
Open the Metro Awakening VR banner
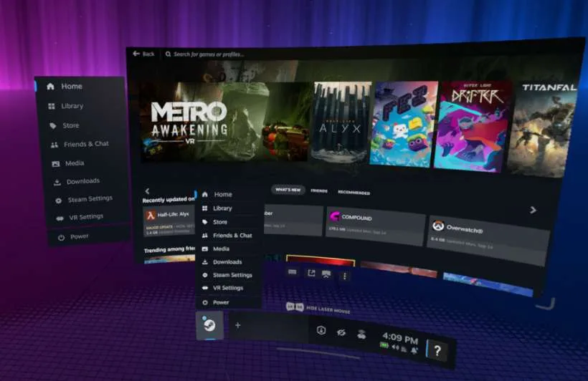(224, 122)
